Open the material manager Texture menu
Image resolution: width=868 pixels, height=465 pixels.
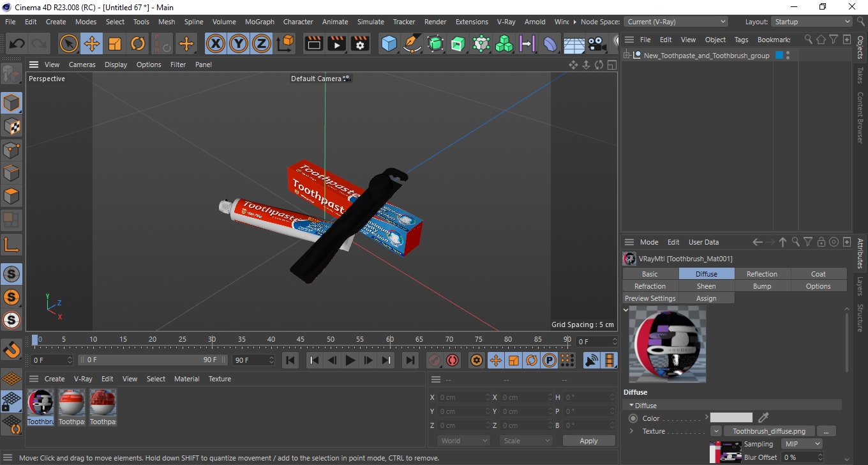tap(220, 379)
